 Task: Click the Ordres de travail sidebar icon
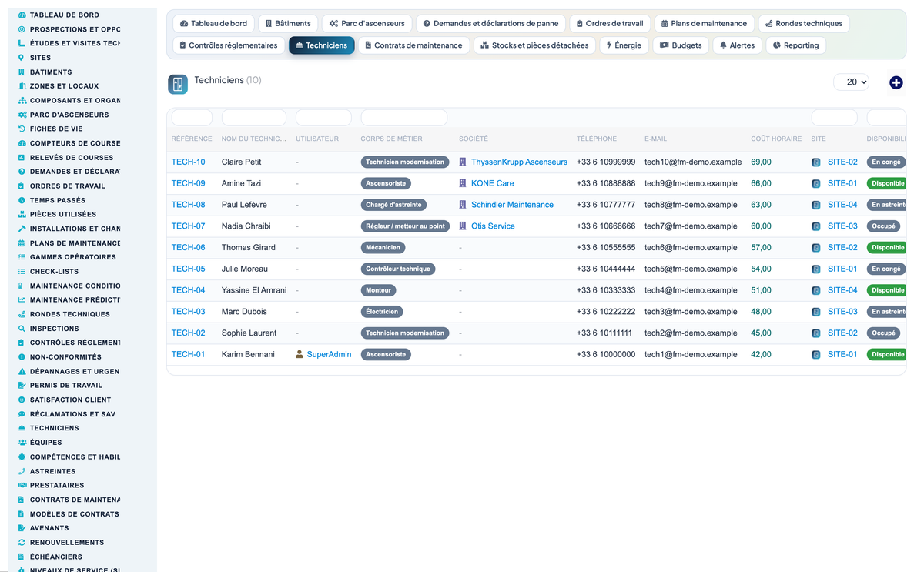(x=22, y=186)
